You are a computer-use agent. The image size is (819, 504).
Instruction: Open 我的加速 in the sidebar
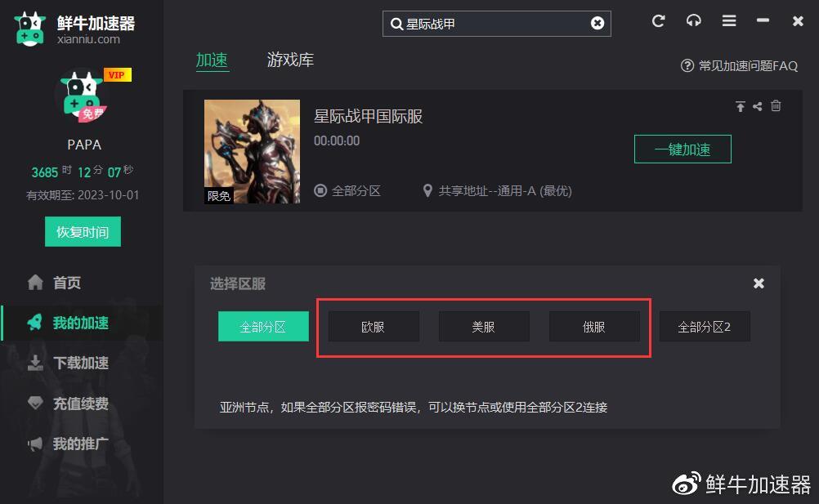click(83, 323)
